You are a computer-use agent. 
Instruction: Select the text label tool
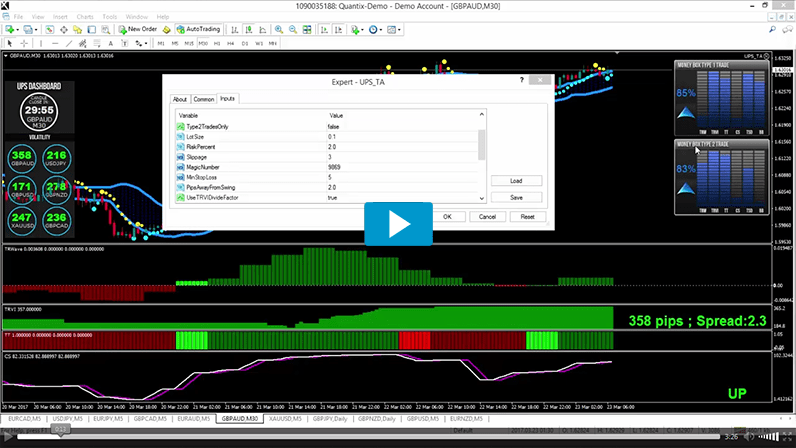tap(124, 44)
